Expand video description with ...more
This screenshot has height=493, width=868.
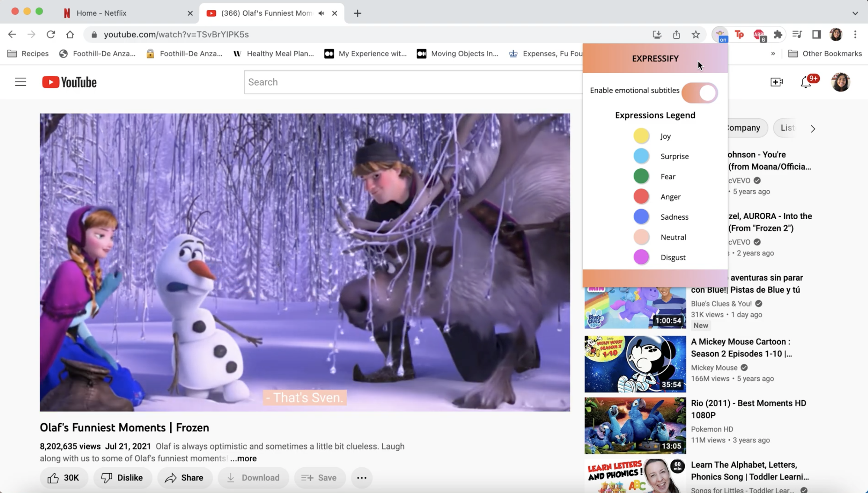click(243, 459)
